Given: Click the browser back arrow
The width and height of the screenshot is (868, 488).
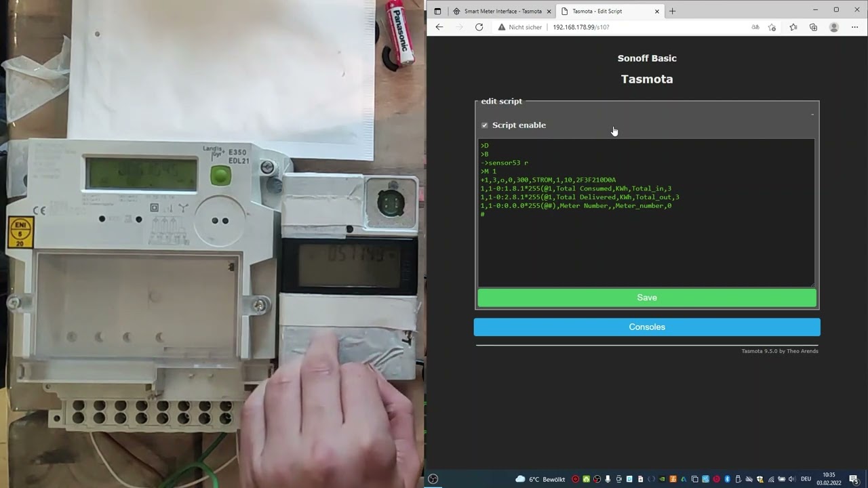Looking at the screenshot, I should click(x=439, y=27).
